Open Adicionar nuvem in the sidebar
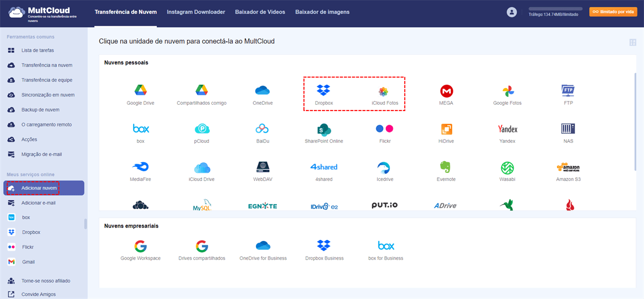Image resolution: width=644 pixels, height=299 pixels. coord(44,188)
